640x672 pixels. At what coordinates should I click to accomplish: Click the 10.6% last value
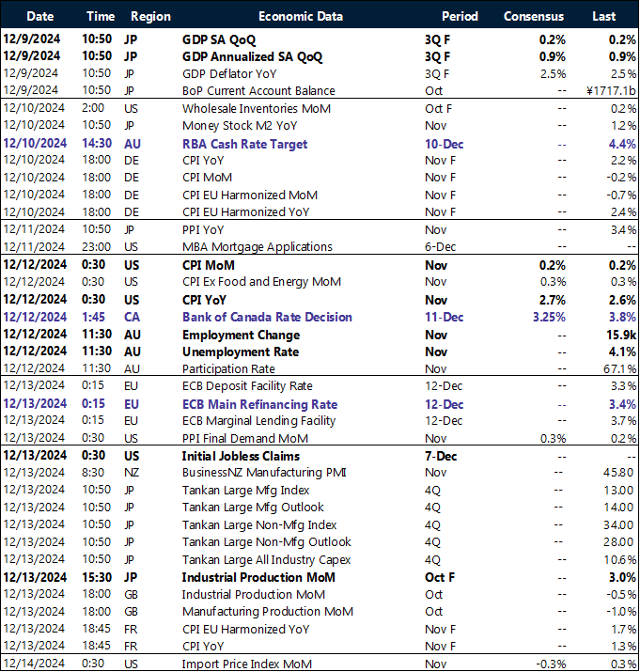click(620, 560)
